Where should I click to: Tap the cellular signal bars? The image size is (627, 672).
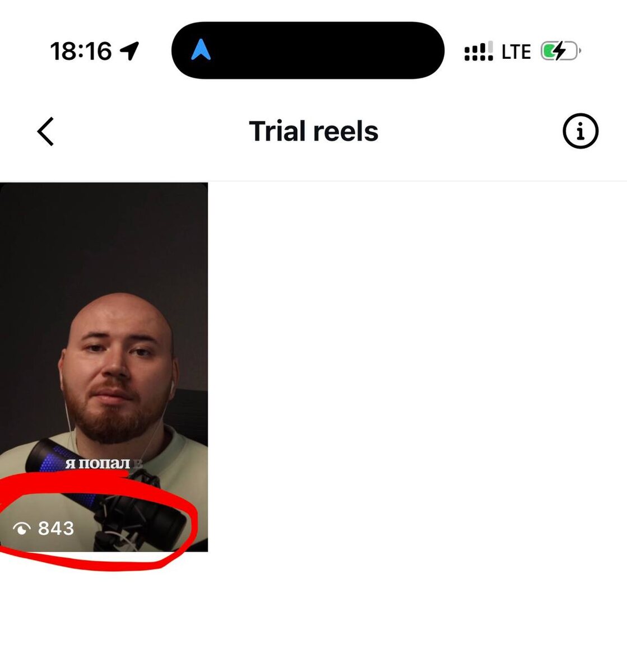point(479,51)
